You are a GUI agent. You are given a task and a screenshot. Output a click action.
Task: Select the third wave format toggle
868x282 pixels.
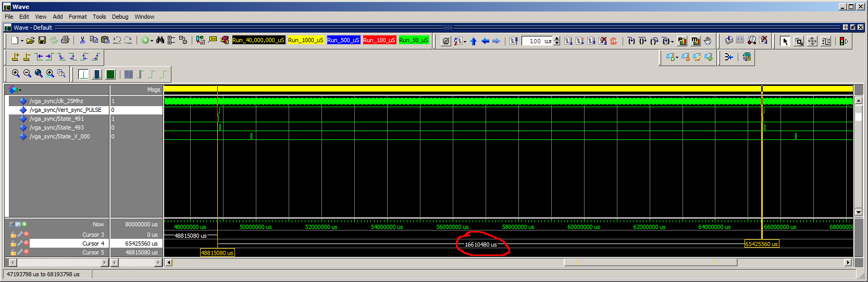tap(110, 74)
